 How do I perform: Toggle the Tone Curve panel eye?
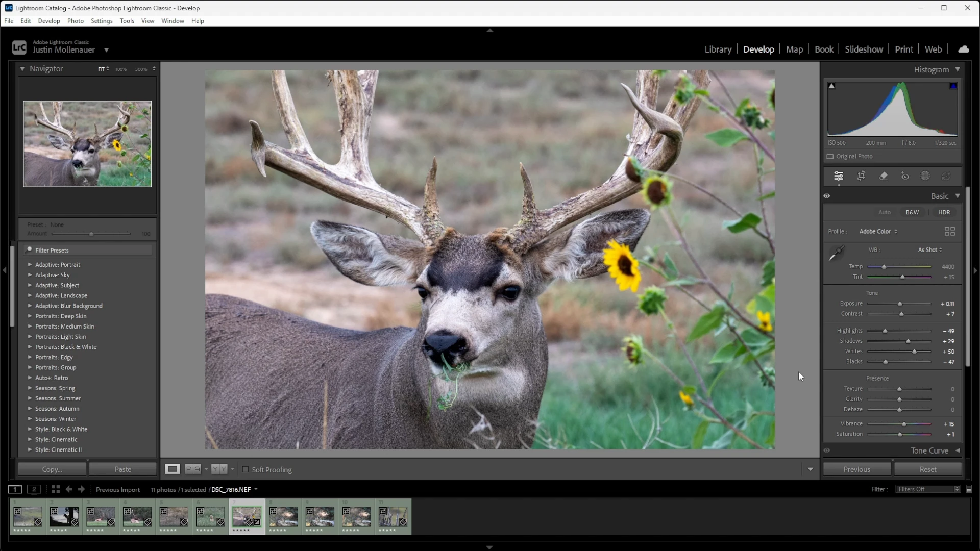point(827,450)
